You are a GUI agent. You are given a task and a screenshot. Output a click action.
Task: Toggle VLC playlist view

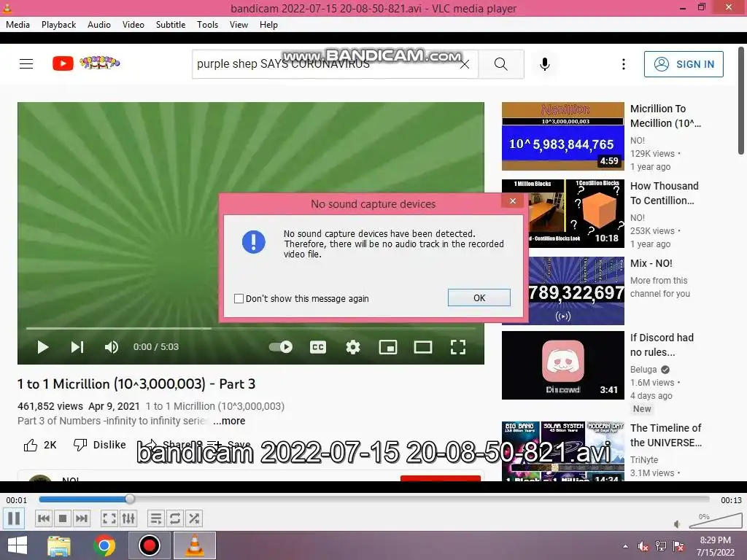click(x=156, y=518)
